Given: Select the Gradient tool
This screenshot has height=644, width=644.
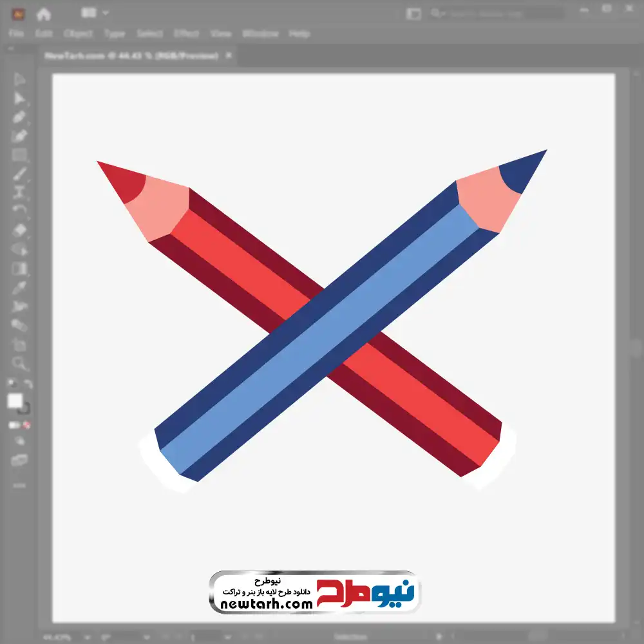Looking at the screenshot, I should (x=19, y=269).
